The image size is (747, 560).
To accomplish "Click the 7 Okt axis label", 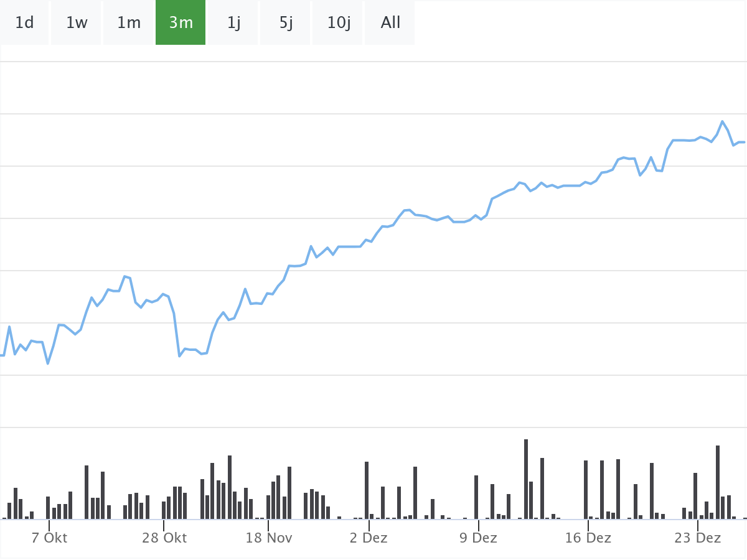I will tap(49, 538).
